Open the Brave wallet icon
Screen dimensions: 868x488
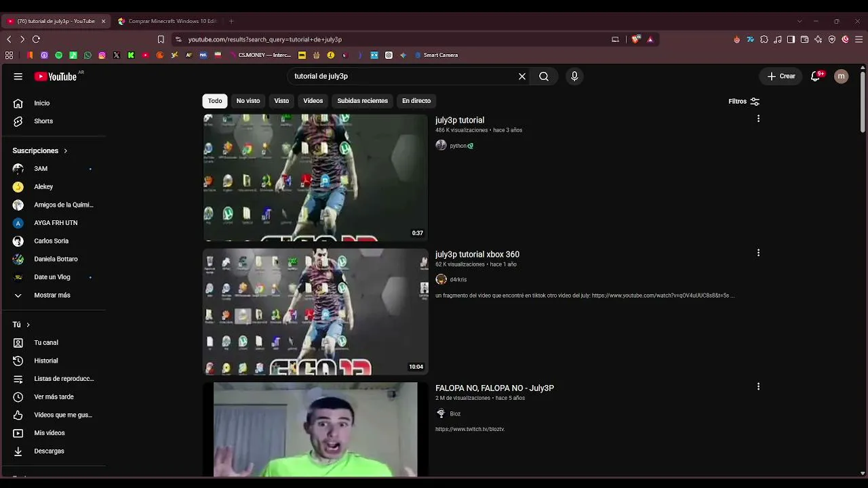click(804, 39)
